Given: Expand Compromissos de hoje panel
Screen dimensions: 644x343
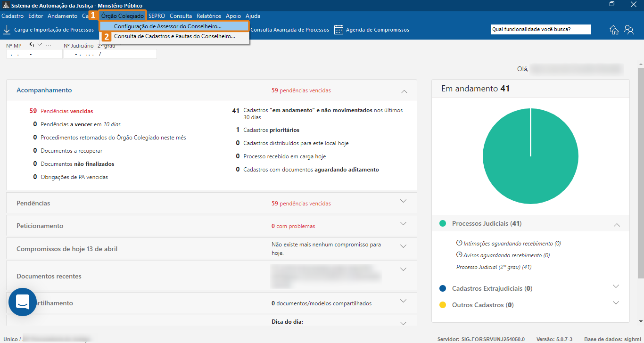Looking at the screenshot, I should pos(403,246).
